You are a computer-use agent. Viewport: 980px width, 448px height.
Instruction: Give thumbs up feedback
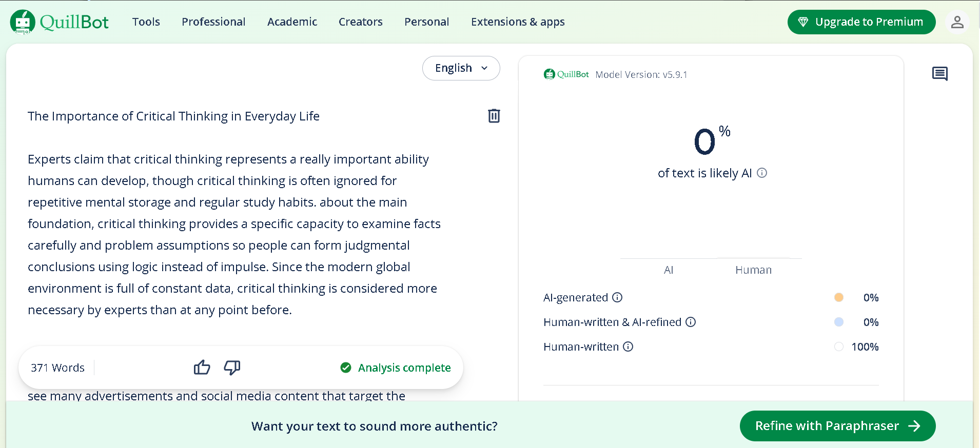point(202,368)
